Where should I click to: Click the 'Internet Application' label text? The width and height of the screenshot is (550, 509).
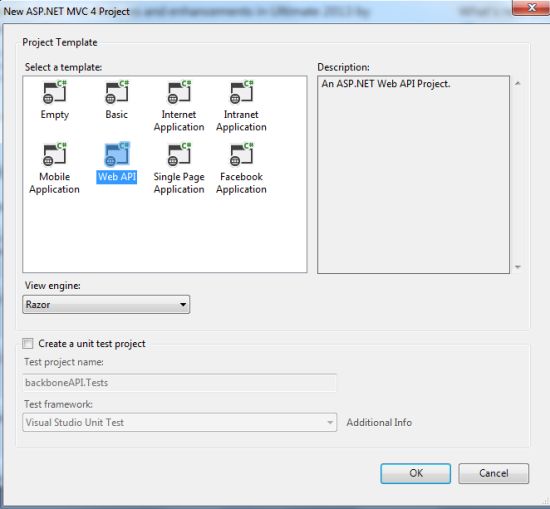pyautogui.click(x=179, y=121)
